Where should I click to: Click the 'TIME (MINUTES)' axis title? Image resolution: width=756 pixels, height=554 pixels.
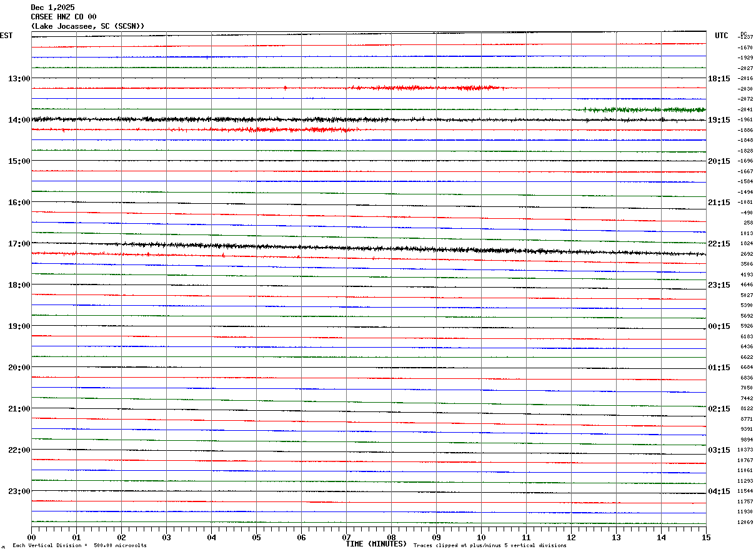(x=376, y=544)
